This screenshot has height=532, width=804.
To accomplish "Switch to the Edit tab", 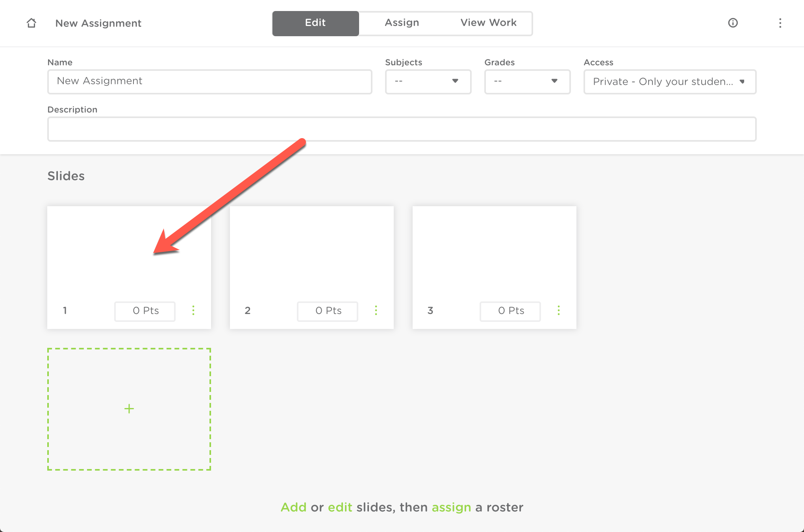I will 315,23.
